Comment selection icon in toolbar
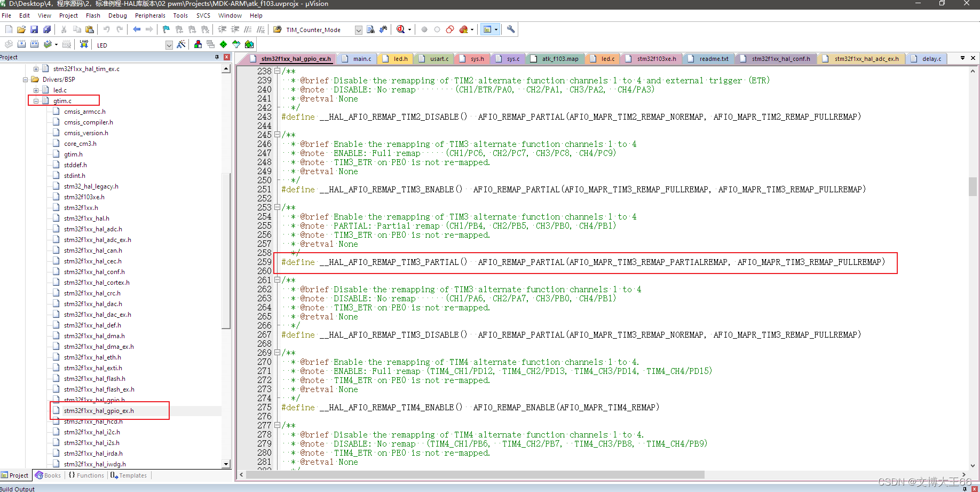The image size is (980, 492). 248,29
